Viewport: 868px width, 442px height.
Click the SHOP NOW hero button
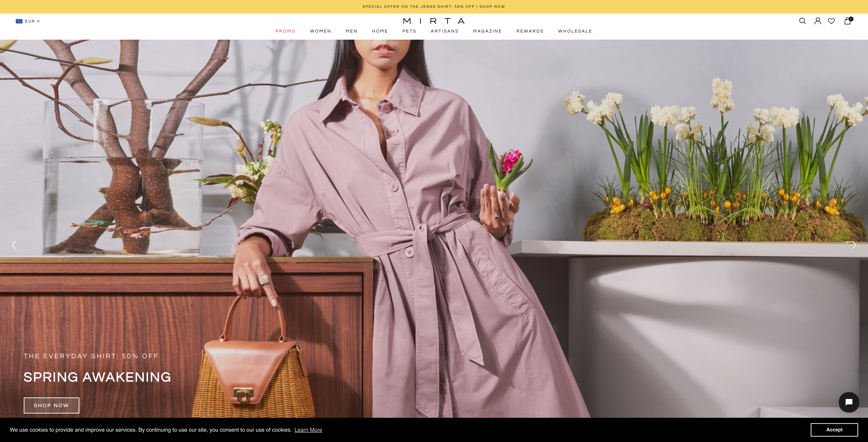[x=51, y=405]
